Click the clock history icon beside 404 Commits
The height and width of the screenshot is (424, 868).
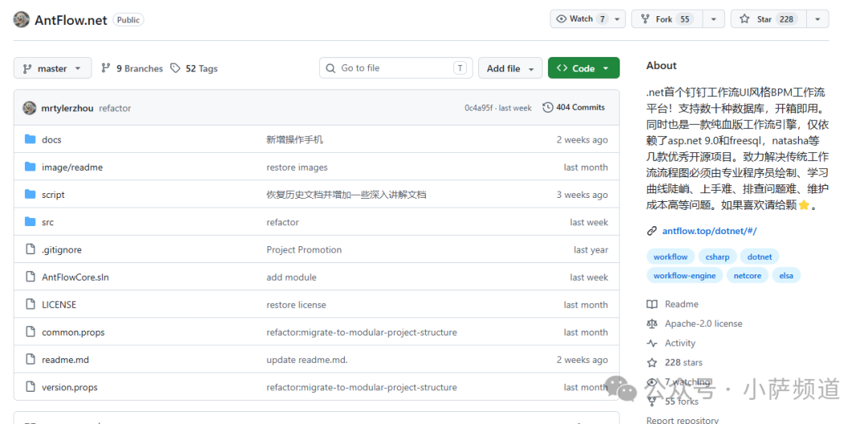[x=547, y=108]
